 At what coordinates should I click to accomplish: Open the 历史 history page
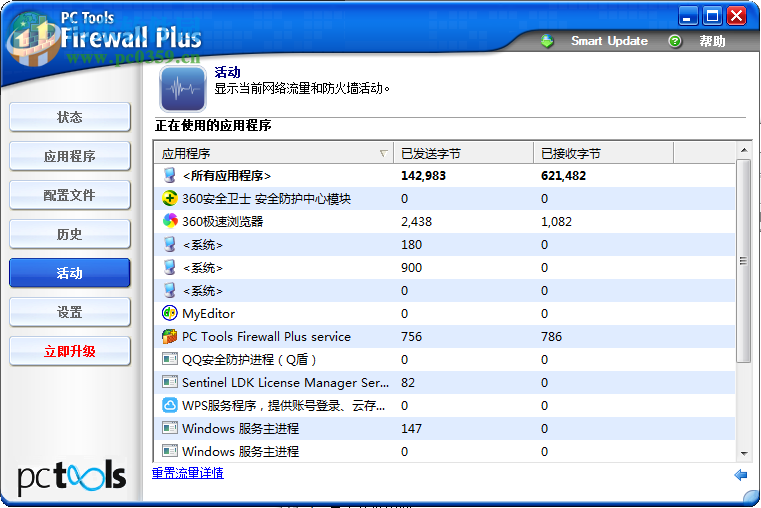pos(70,234)
